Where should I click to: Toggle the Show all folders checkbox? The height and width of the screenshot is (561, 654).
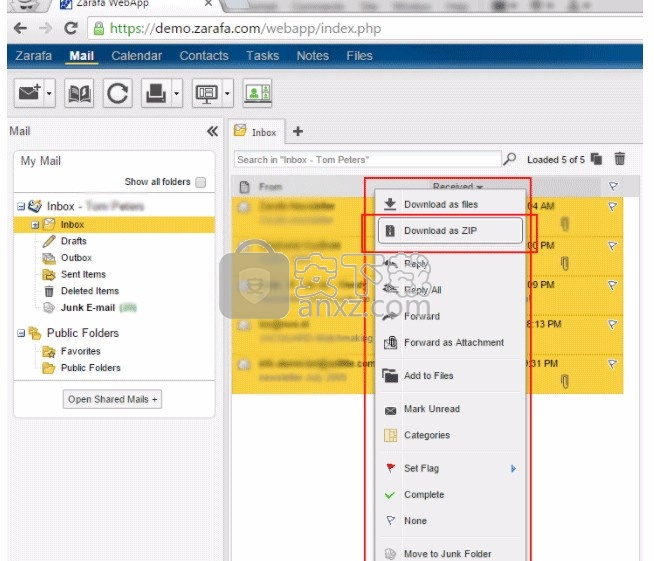click(x=201, y=182)
